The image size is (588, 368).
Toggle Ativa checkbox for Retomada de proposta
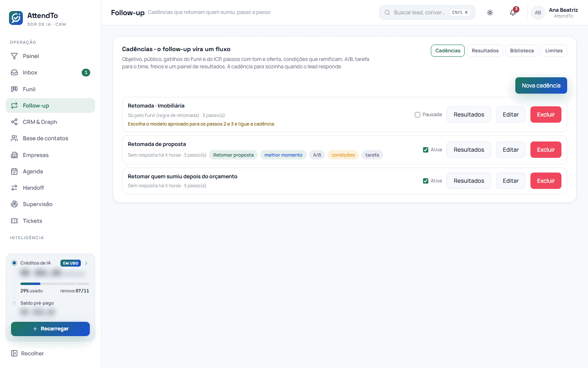coord(425,150)
